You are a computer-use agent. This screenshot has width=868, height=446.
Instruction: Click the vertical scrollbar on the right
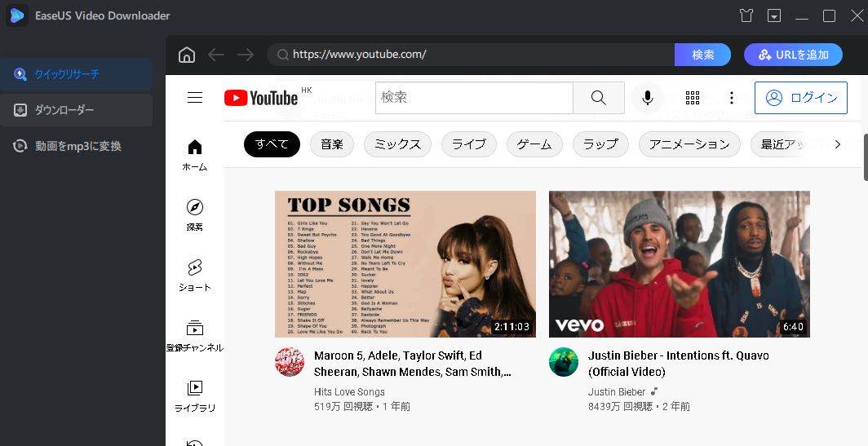coord(866,157)
